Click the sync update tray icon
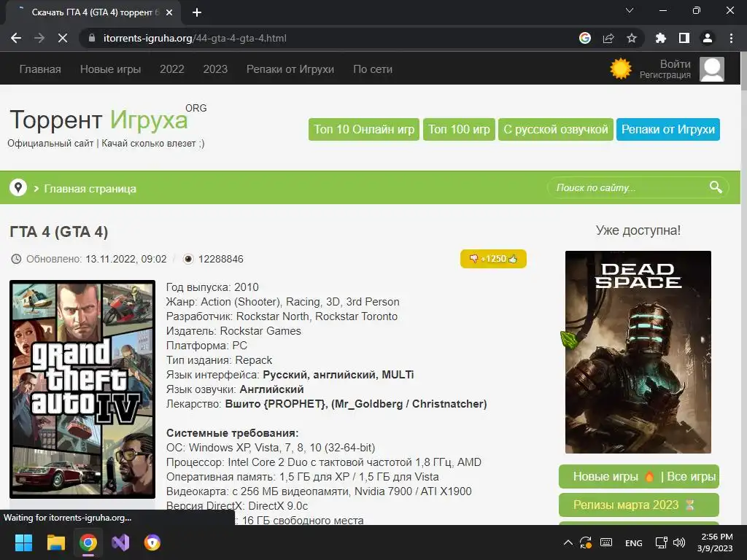This screenshot has height=560, width=747. 586,542
